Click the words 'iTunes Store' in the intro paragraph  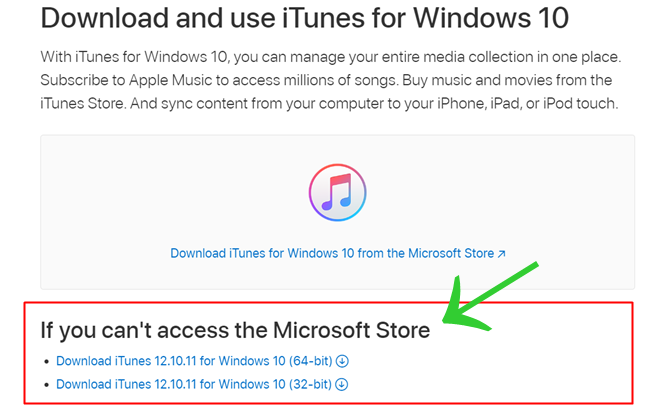tap(82, 103)
